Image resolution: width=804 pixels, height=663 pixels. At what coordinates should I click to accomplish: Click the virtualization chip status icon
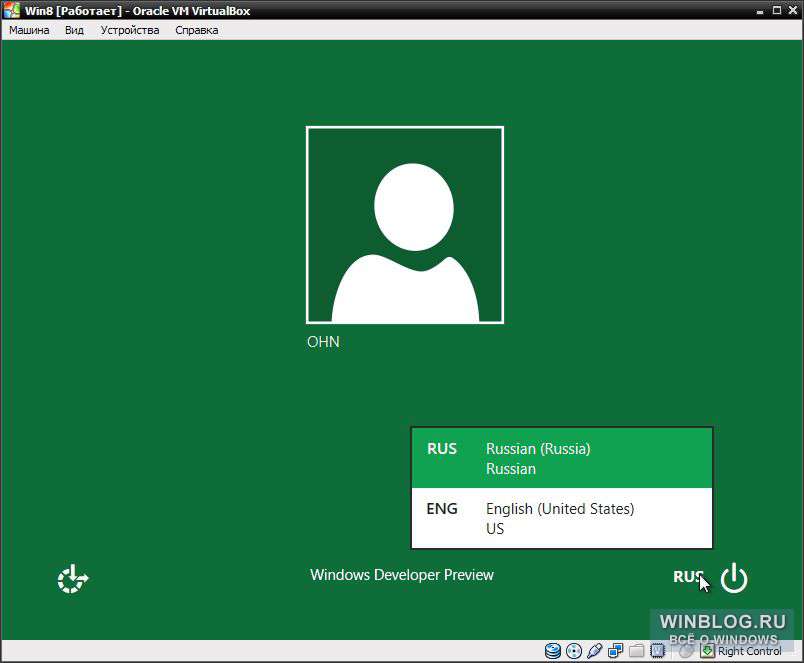(657, 651)
